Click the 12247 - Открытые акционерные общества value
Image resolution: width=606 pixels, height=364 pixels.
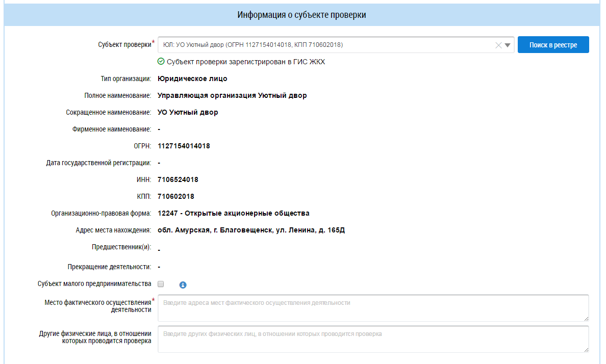[234, 214]
